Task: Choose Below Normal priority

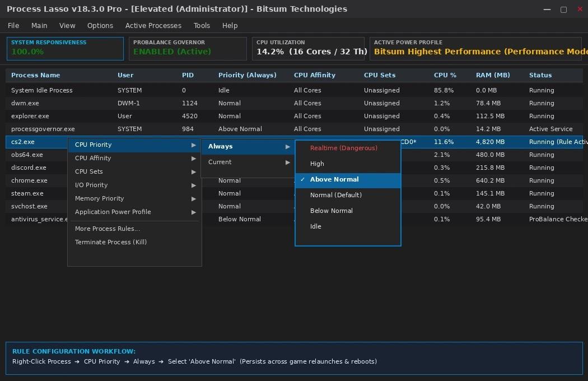Action: [348, 211]
